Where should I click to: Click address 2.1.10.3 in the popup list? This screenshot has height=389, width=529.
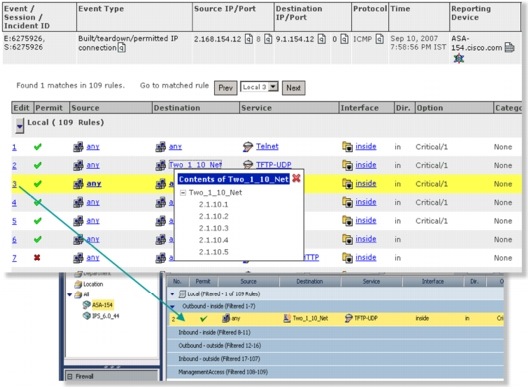click(214, 228)
